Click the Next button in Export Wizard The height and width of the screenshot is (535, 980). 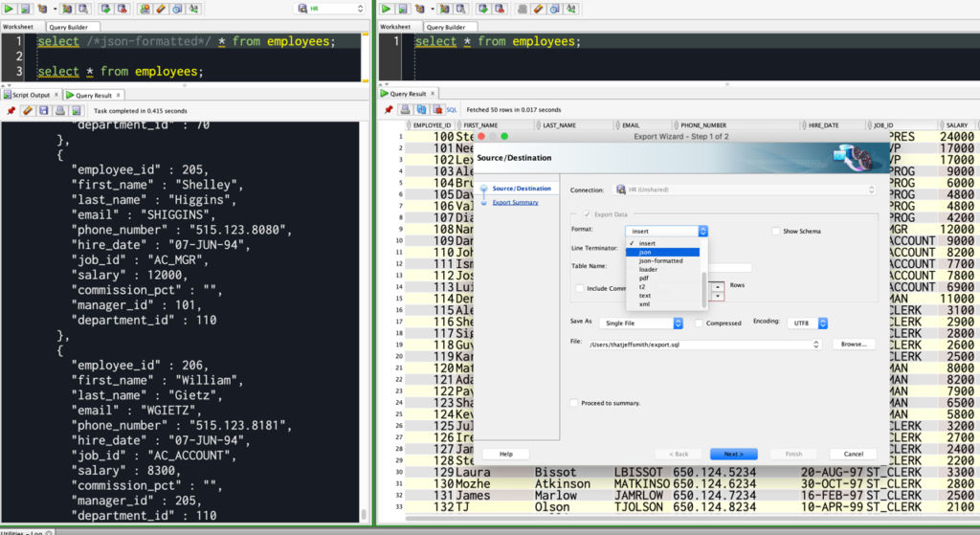[734, 454]
